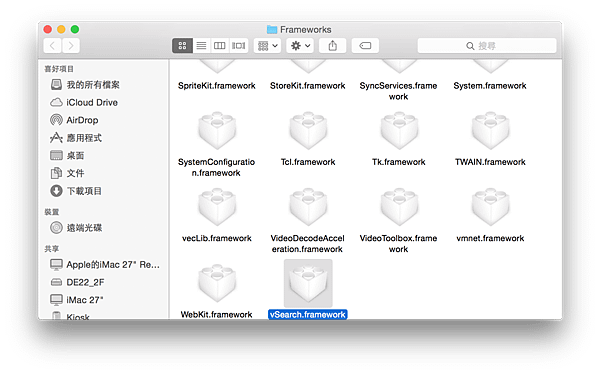Select the vecLib.framework icon
Image resolution: width=600 pixels, height=374 pixels.
pos(217,207)
